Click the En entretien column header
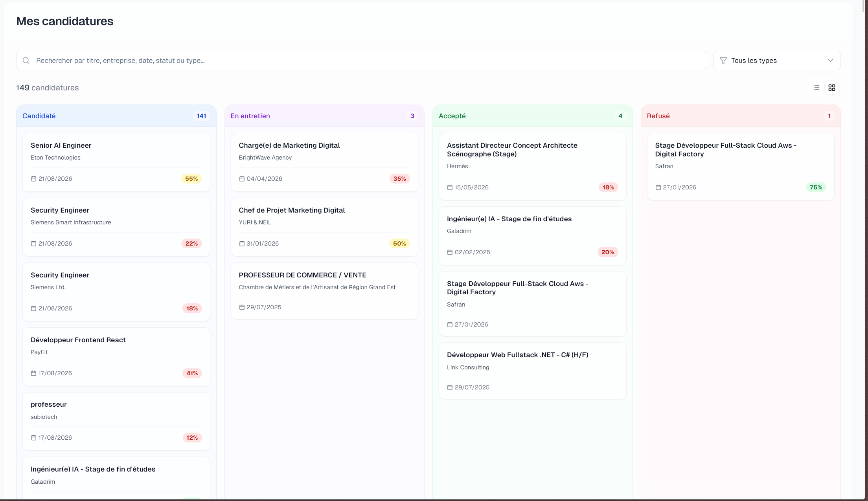 point(324,116)
